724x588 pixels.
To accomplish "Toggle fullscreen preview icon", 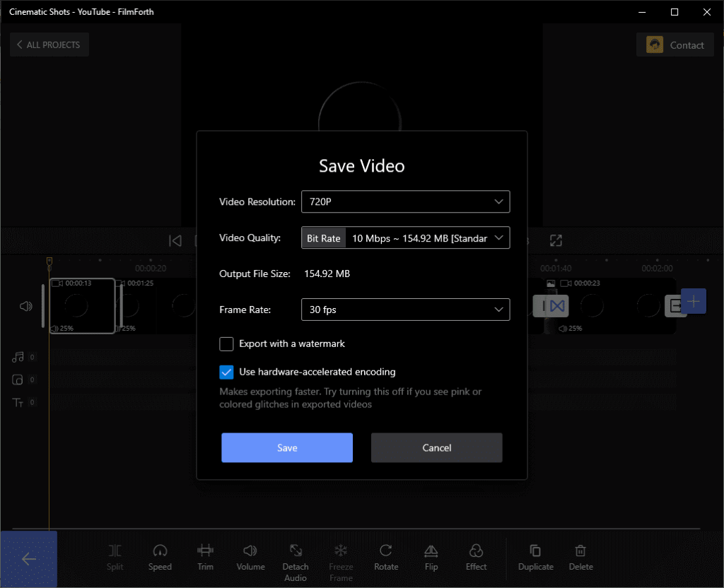I will (556, 240).
